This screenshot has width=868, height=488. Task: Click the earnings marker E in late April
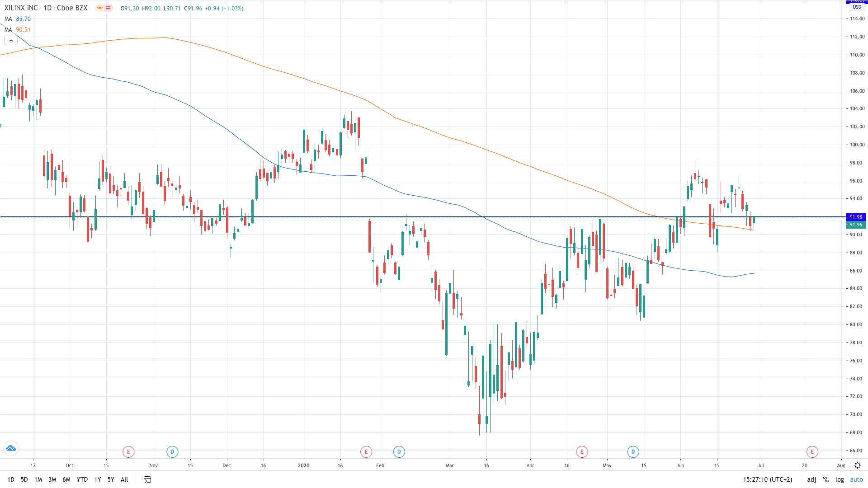pyautogui.click(x=582, y=451)
